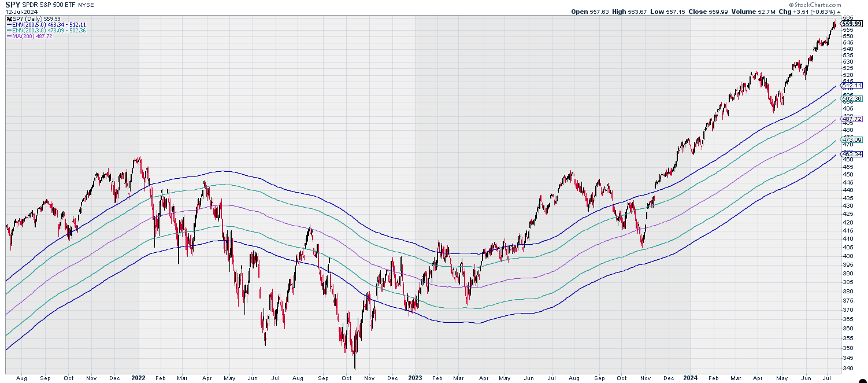Viewport: 868px width, 383px height.
Task: Click the date '12-Jul-2024'
Action: pyautogui.click(x=20, y=12)
